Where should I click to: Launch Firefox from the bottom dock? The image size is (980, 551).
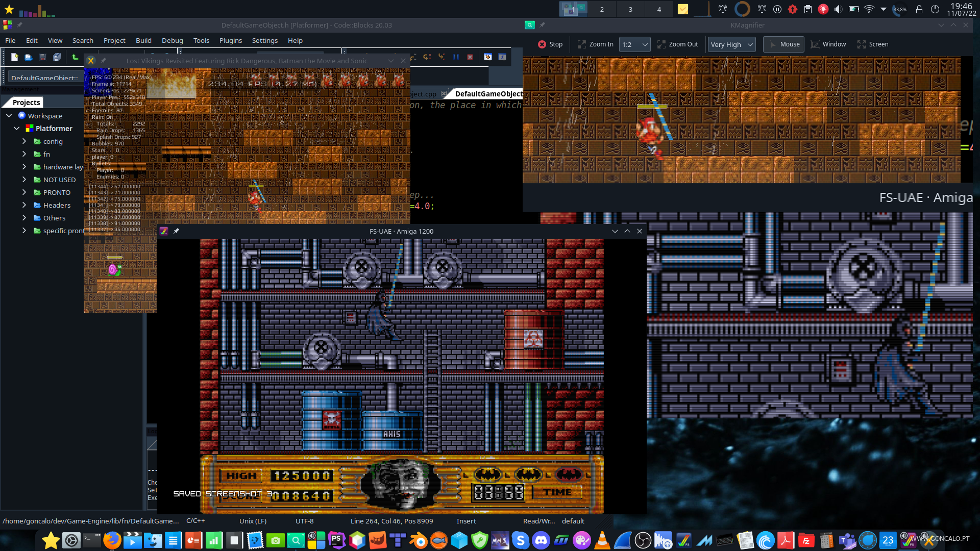tap(112, 540)
